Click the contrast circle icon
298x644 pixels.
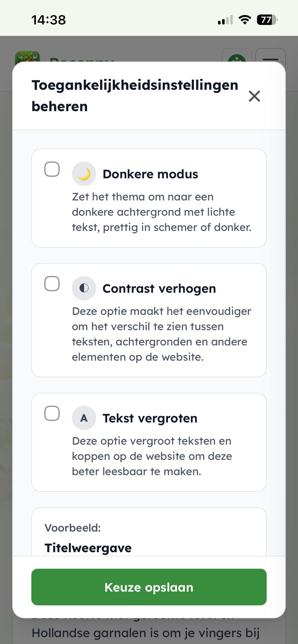(x=84, y=288)
